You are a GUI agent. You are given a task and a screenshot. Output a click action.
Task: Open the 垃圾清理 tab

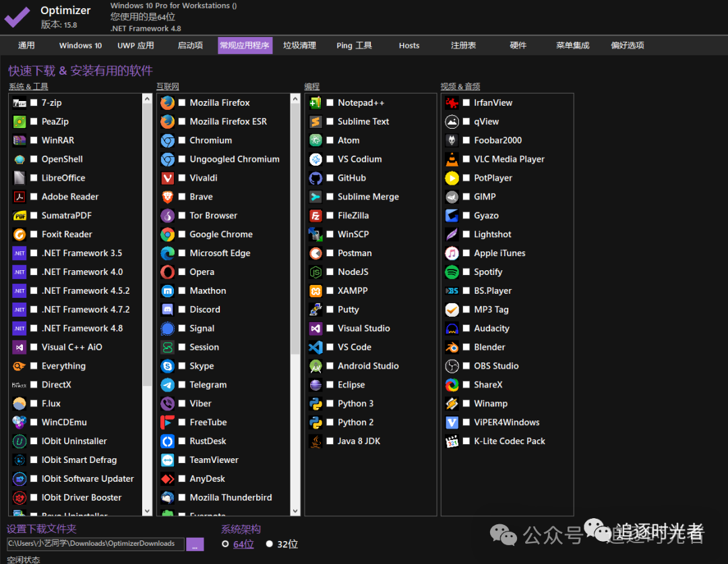(x=300, y=46)
